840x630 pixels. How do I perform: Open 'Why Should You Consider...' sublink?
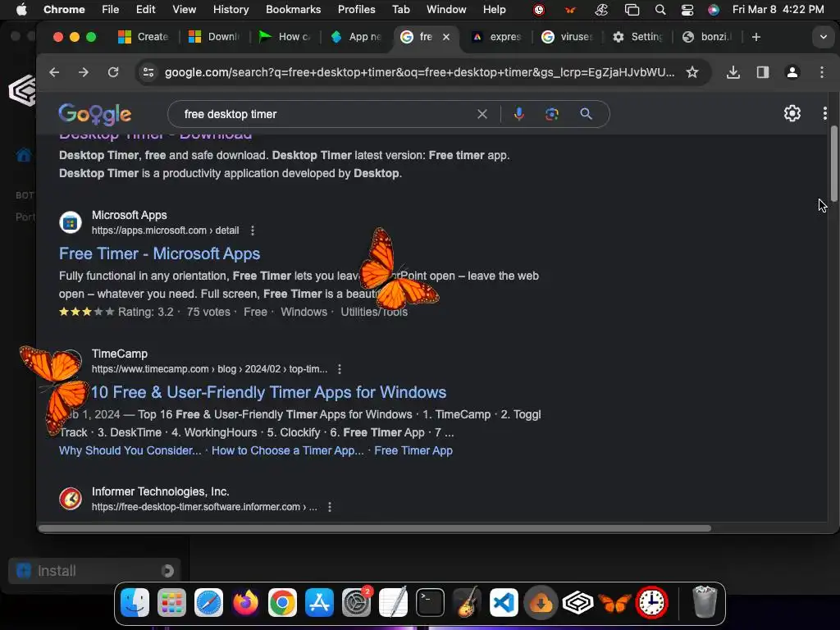click(x=130, y=450)
